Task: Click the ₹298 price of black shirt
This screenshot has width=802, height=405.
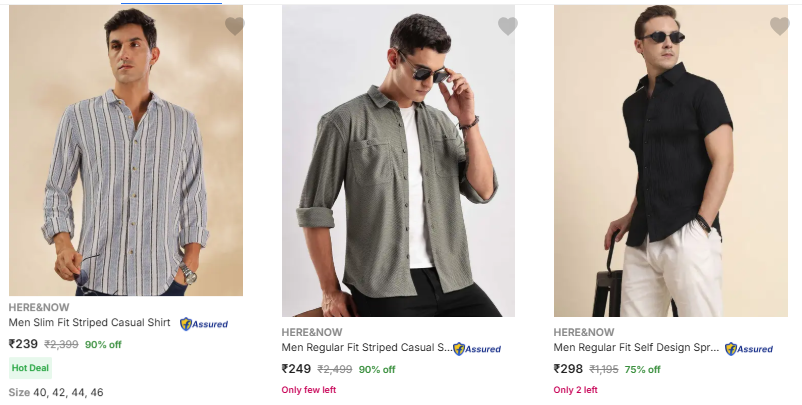Action: (x=568, y=369)
